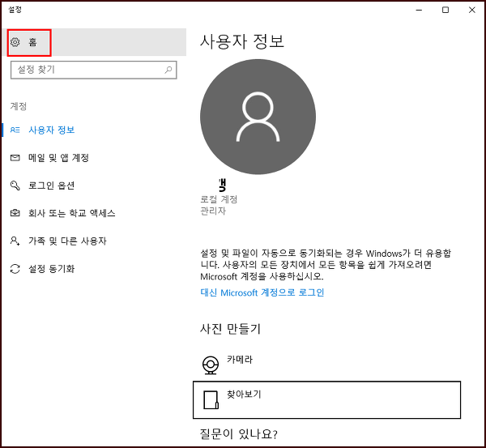Open 로그인 옵션 settings
Viewport: 486px width, 448px height.
click(x=52, y=186)
